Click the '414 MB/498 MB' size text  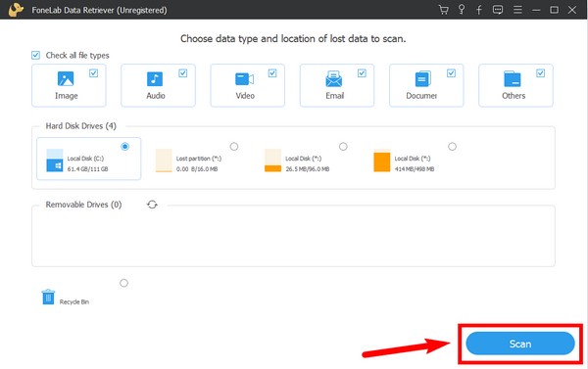point(415,169)
